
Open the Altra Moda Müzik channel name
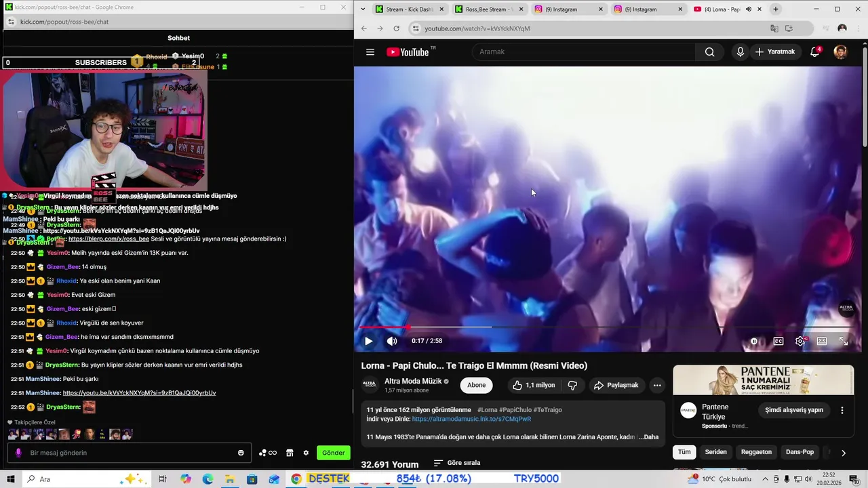(413, 381)
